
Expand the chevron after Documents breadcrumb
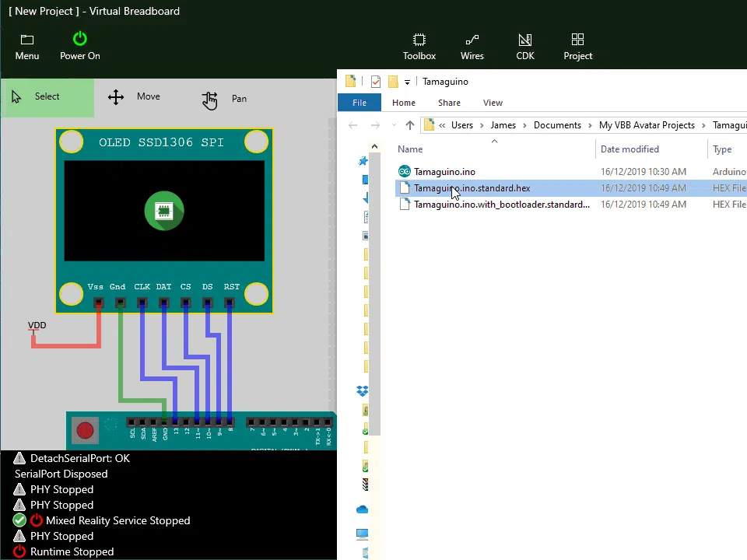(x=591, y=125)
